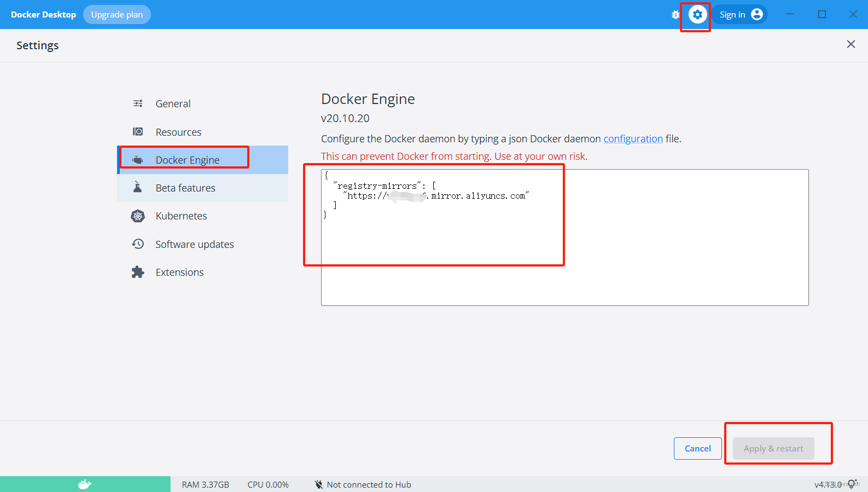This screenshot has width=868, height=492.
Task: Click the Sign in button
Action: pyautogui.click(x=740, y=14)
